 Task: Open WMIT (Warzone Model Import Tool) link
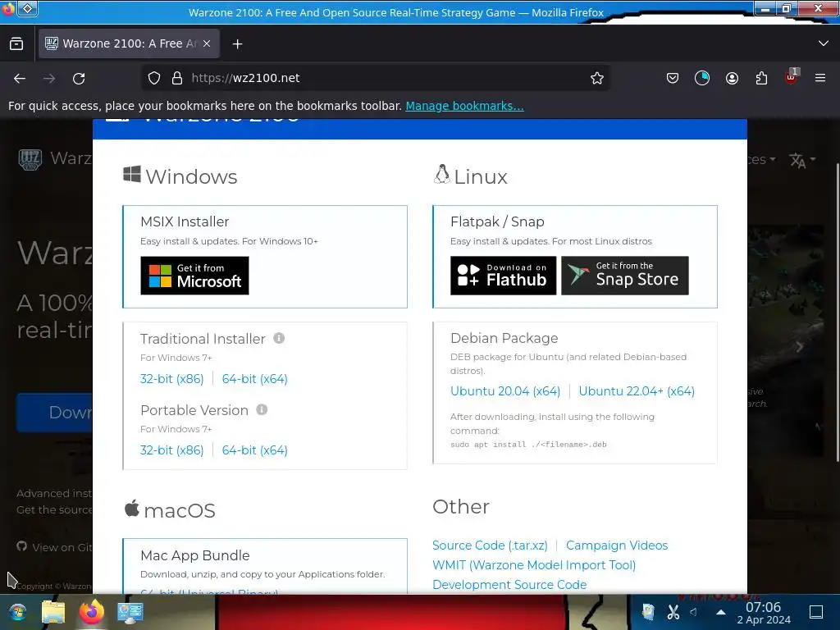(534, 565)
